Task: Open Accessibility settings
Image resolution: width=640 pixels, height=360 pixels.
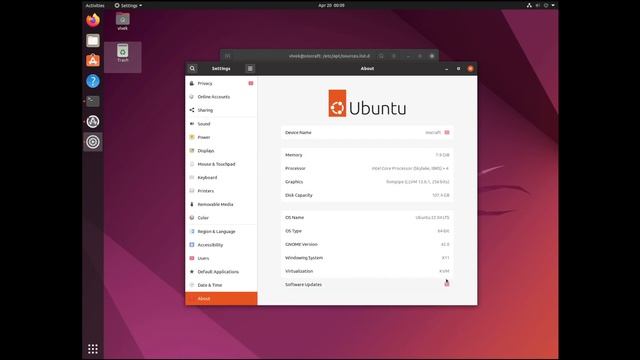Action: [221, 245]
